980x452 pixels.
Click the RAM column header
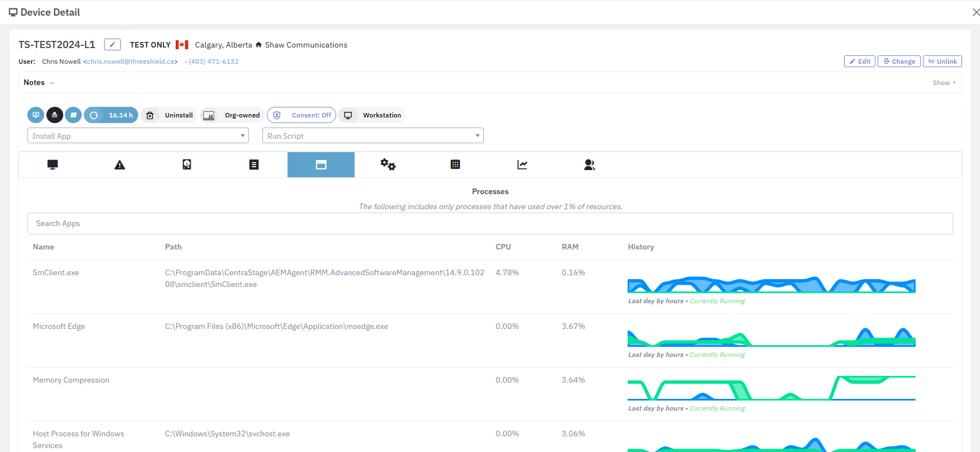570,247
